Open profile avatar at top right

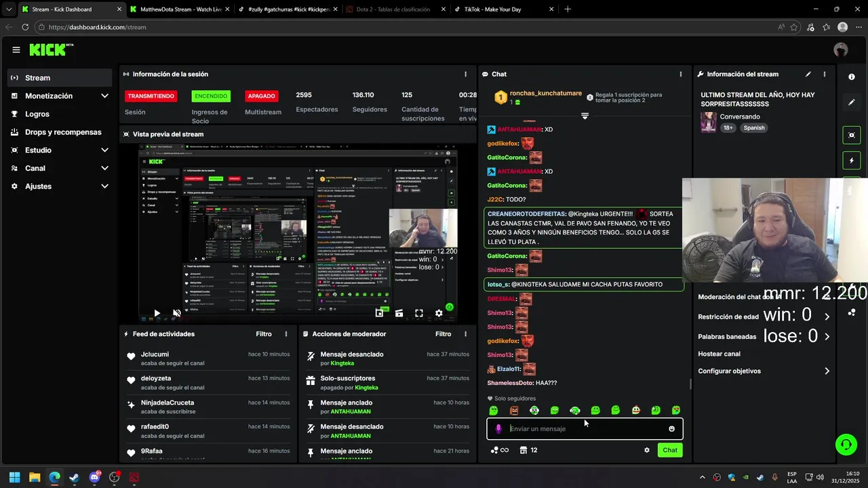click(841, 49)
